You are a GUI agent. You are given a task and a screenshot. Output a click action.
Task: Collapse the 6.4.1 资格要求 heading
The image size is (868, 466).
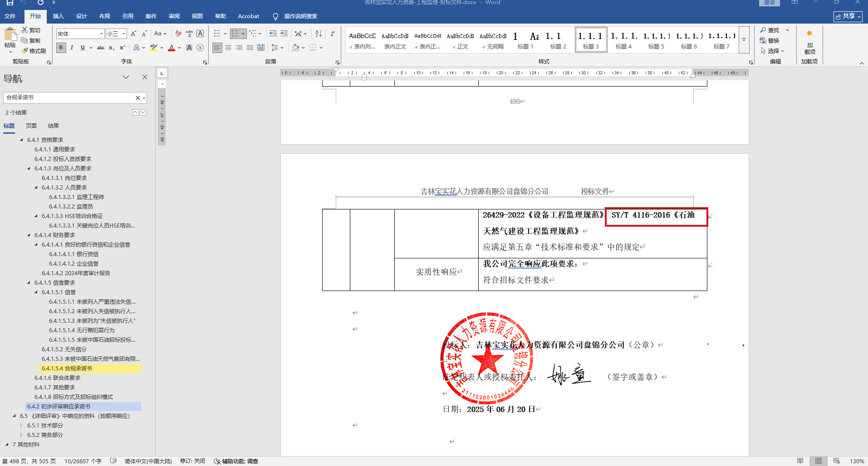coord(21,140)
